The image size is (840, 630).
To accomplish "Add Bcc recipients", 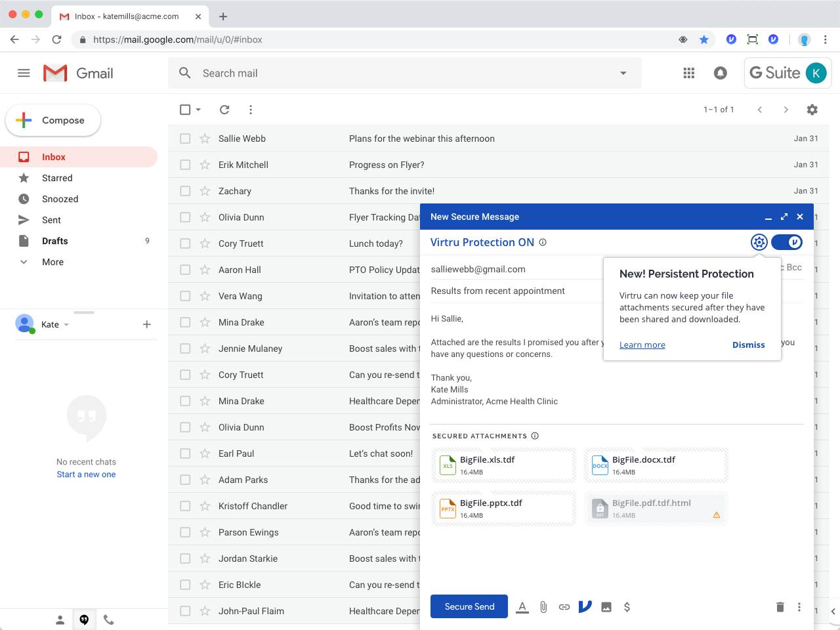I will click(794, 267).
